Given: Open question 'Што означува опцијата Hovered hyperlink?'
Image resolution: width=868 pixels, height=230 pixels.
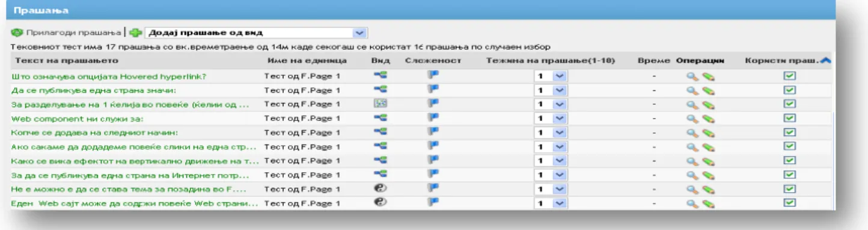Looking at the screenshot, I should [109, 76].
